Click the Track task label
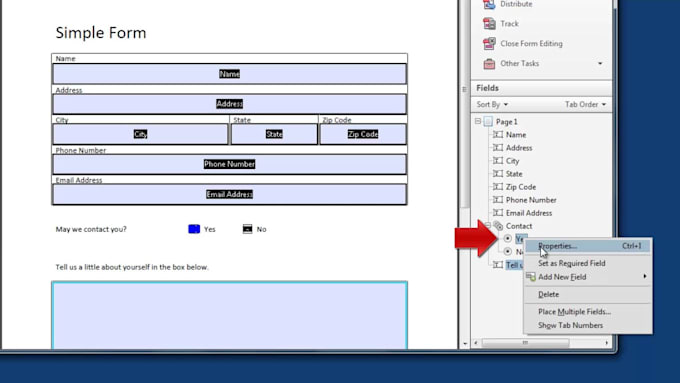This screenshot has width=680, height=383. (509, 24)
